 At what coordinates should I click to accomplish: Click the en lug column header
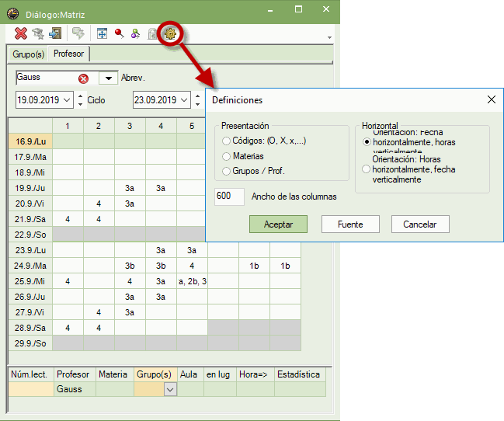pyautogui.click(x=220, y=374)
